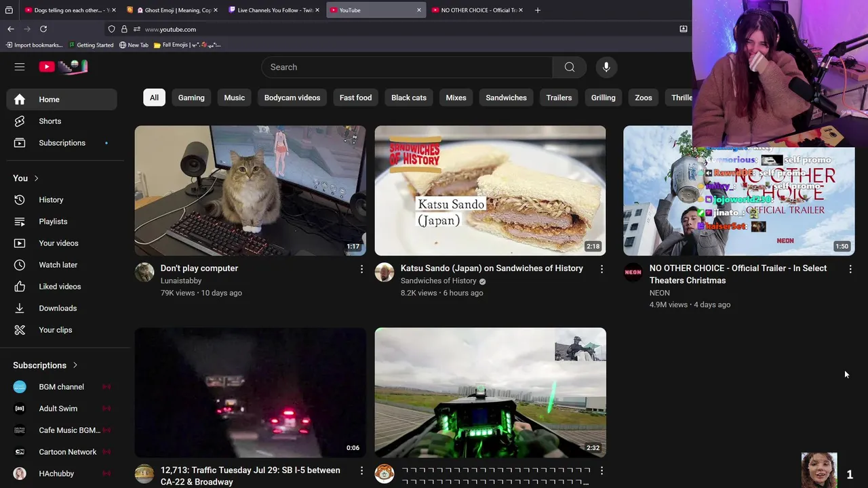Select the Sandwiches filter chip

pos(506,98)
